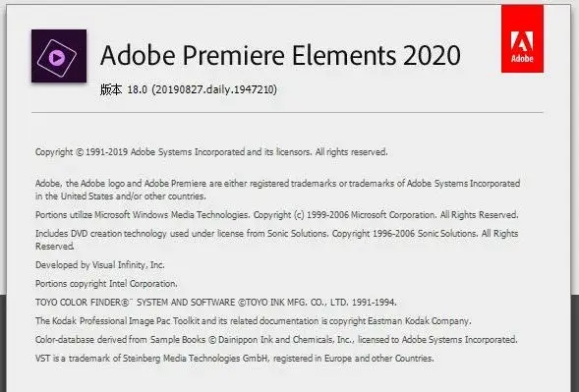This screenshot has height=392, width=579.
Task: Click the 版本 version label
Action: pyautogui.click(x=110, y=89)
